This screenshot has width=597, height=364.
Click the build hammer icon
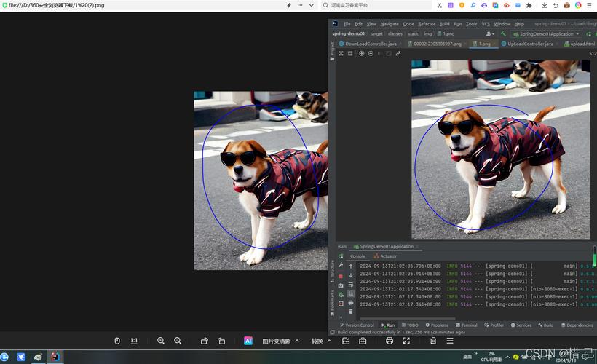(x=503, y=34)
